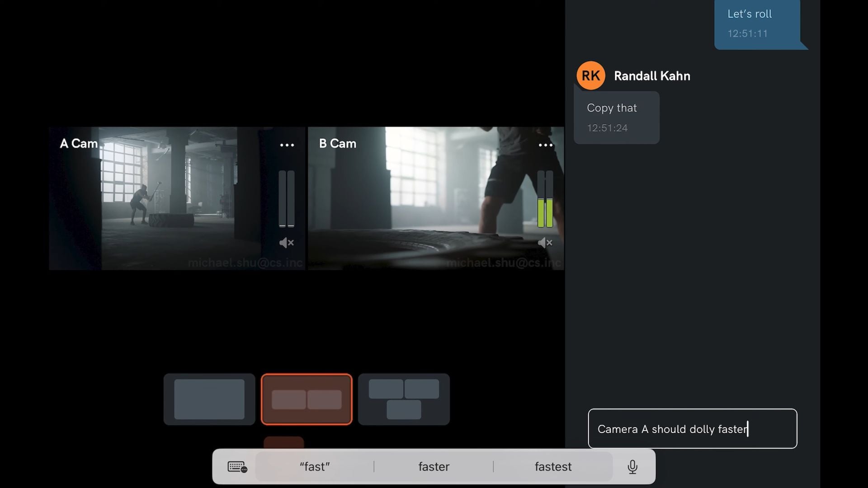Click the B Cam green audio level meter
This screenshot has height=488, width=868.
(545, 198)
